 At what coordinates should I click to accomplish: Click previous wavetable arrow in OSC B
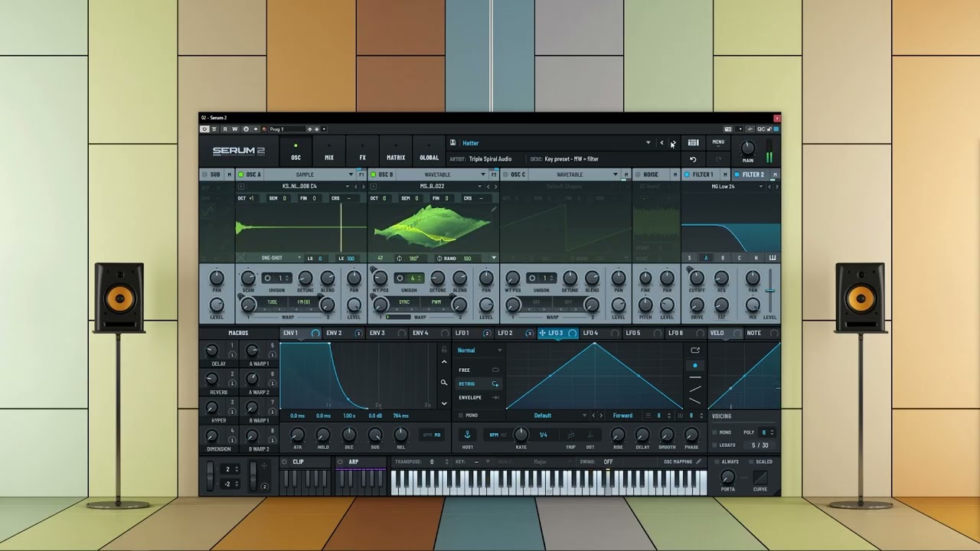[x=488, y=186]
